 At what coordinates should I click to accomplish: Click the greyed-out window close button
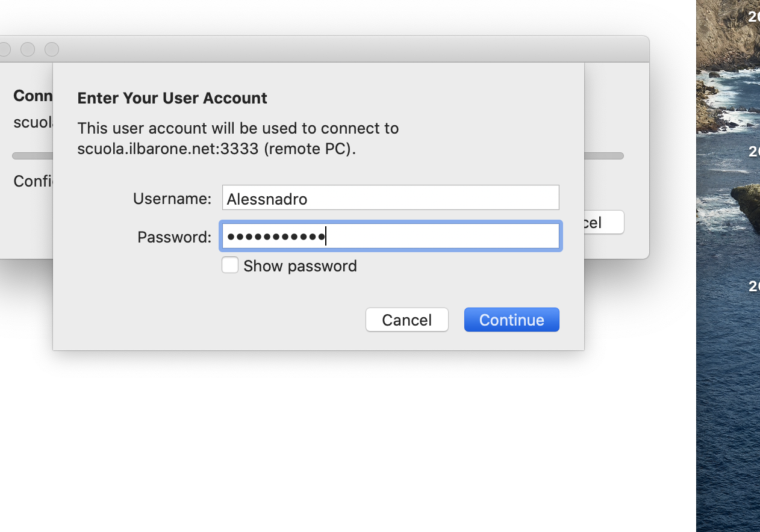[x=5, y=49]
